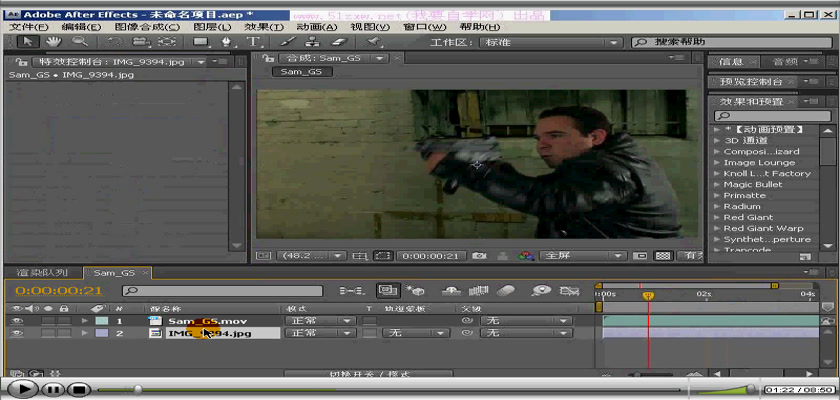
Task: Open the workspace dropdown showing 标准
Action: pyautogui.click(x=550, y=42)
